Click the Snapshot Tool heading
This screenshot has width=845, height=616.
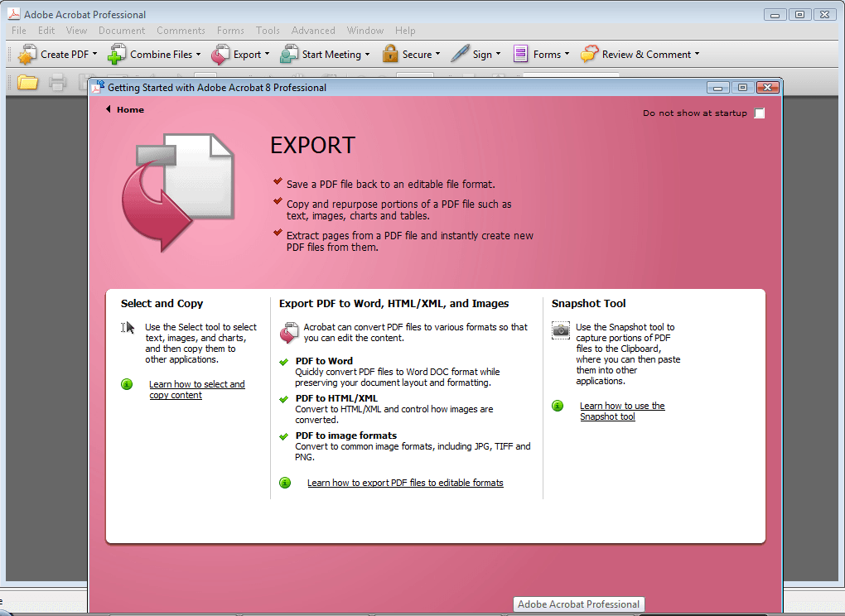click(588, 304)
